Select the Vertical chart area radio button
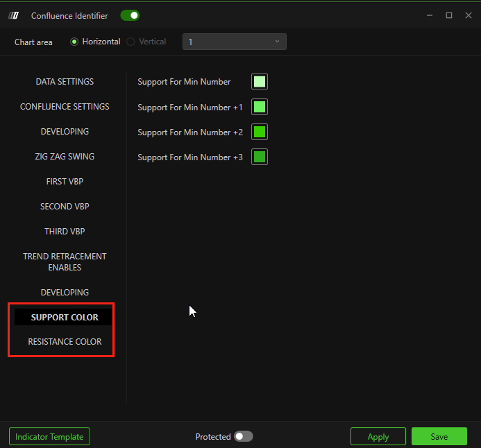The height and width of the screenshot is (448, 481). click(130, 42)
